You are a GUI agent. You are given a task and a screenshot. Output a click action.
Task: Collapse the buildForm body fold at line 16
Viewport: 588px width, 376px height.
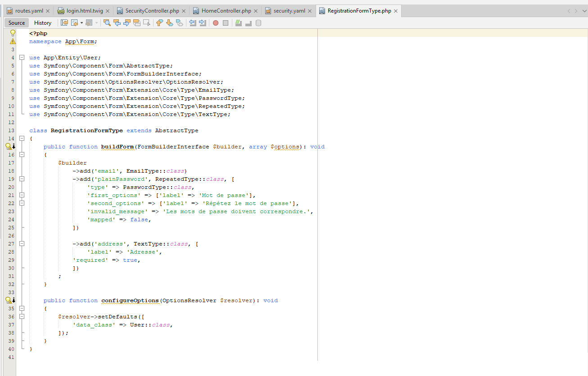pyautogui.click(x=22, y=155)
